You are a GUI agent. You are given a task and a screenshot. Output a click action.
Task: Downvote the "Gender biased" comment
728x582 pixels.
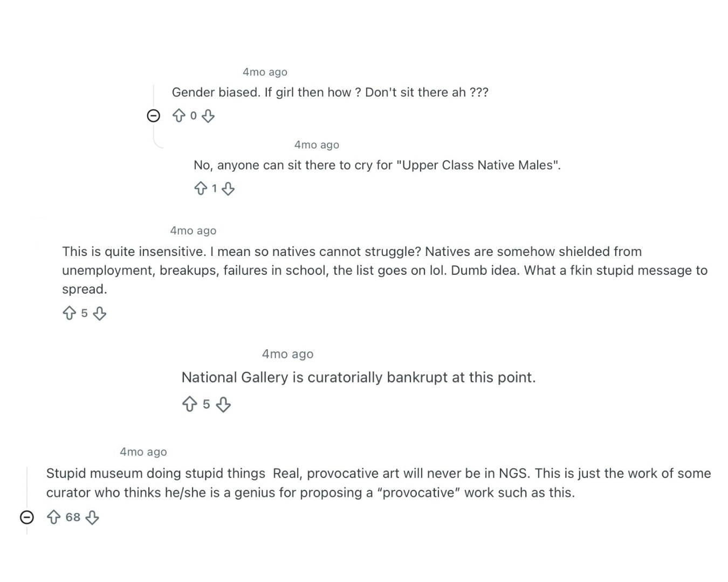[x=208, y=115]
